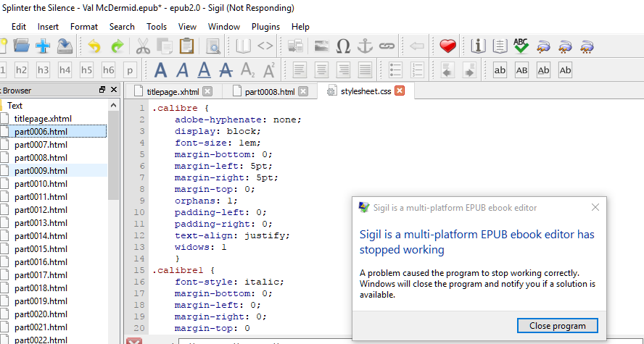Image resolution: width=644 pixels, height=344 pixels.
Task: Click the Save icon in toolbar
Action: (65, 46)
